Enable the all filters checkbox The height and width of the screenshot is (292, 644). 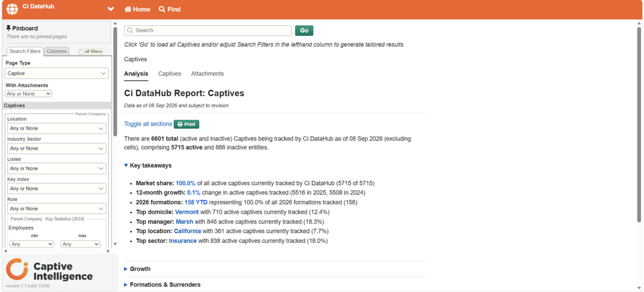tap(81, 52)
